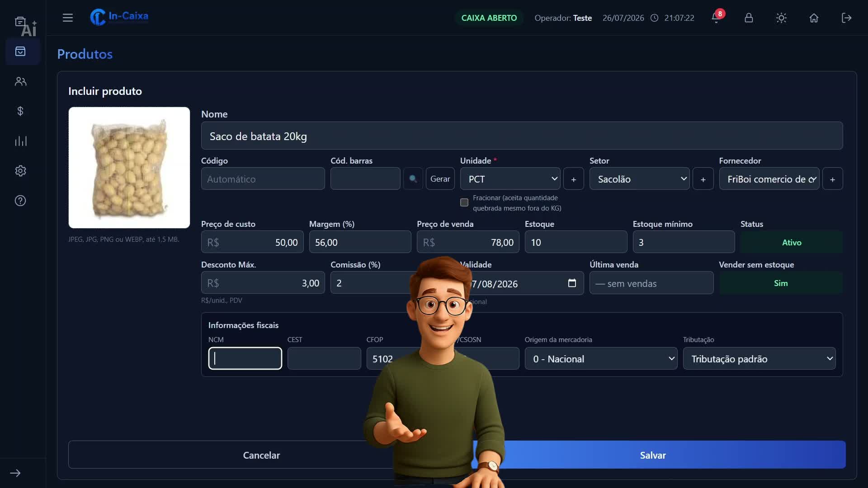The width and height of the screenshot is (868, 488).
Task: Click the Gerar barcode button
Action: [440, 179]
